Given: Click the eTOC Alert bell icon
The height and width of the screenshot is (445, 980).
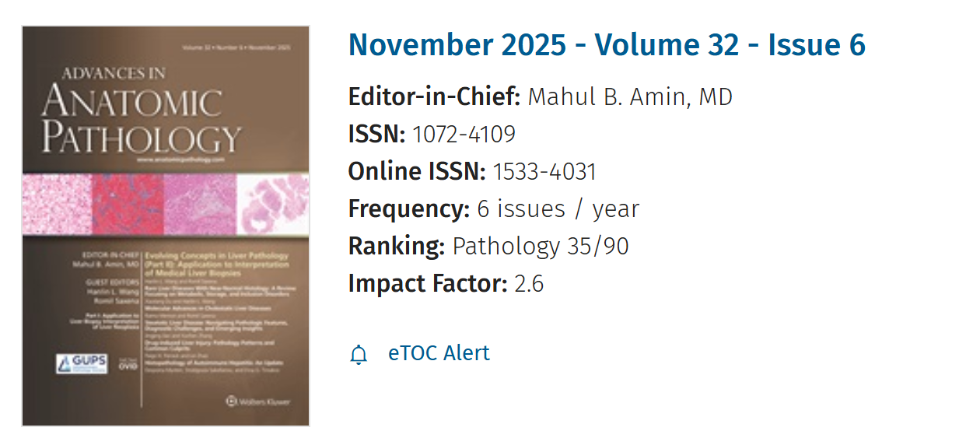Looking at the screenshot, I should click(359, 355).
